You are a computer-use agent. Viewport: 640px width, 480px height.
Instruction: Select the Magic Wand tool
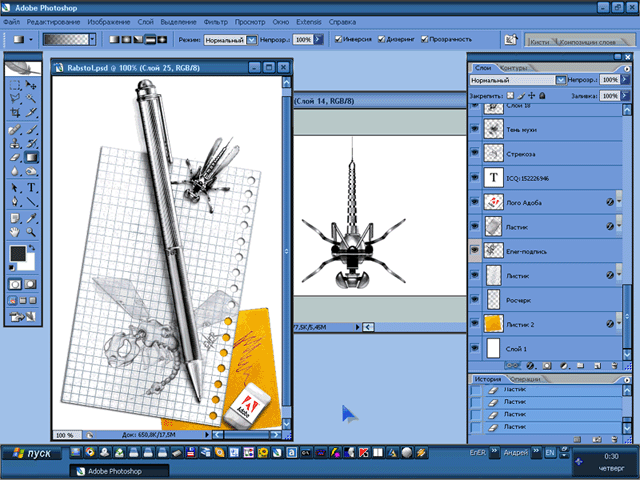[31, 98]
